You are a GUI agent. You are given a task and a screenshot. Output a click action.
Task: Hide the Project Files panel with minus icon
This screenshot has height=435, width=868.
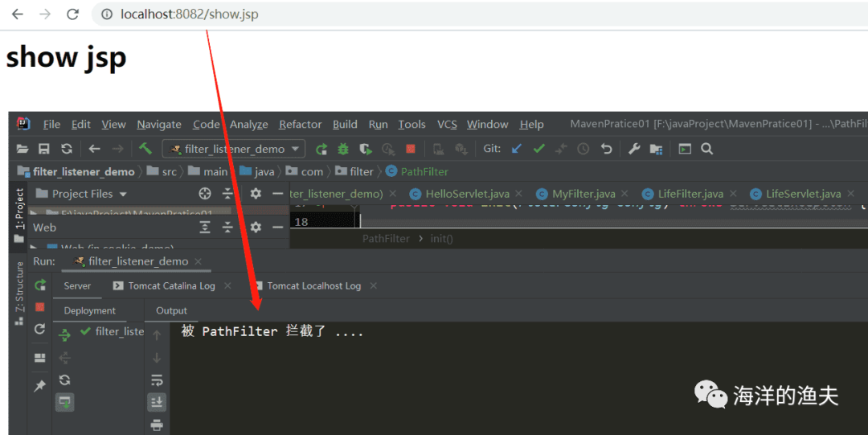click(x=278, y=194)
